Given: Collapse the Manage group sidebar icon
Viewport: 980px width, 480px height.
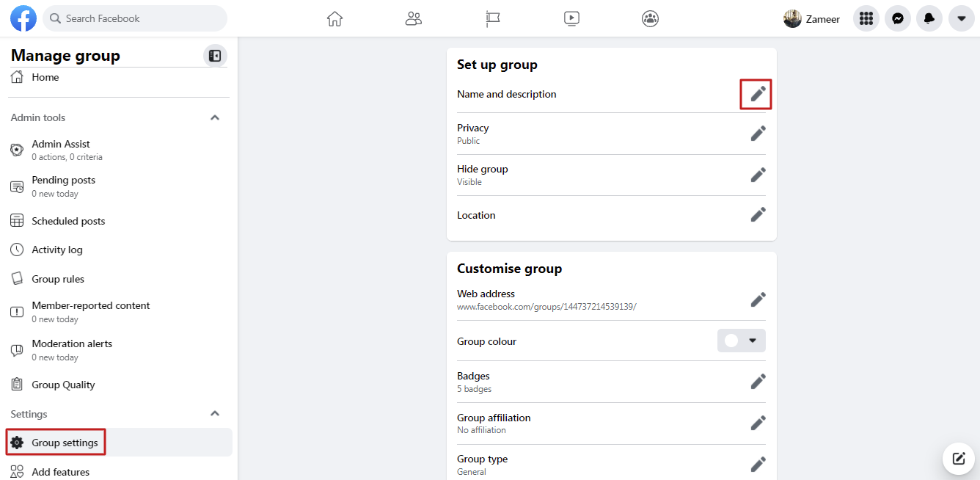Looking at the screenshot, I should point(215,56).
